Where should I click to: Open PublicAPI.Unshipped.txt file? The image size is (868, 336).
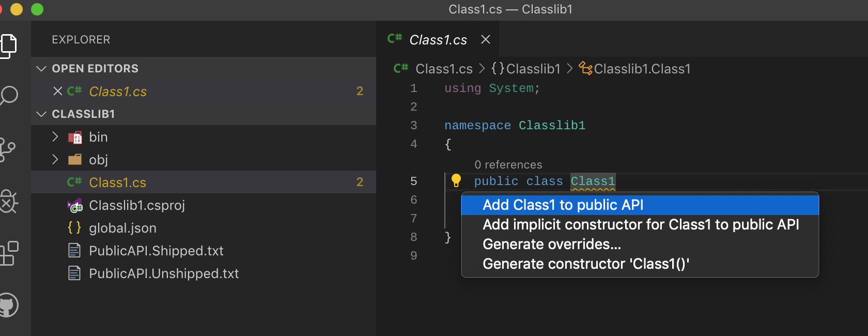(163, 273)
